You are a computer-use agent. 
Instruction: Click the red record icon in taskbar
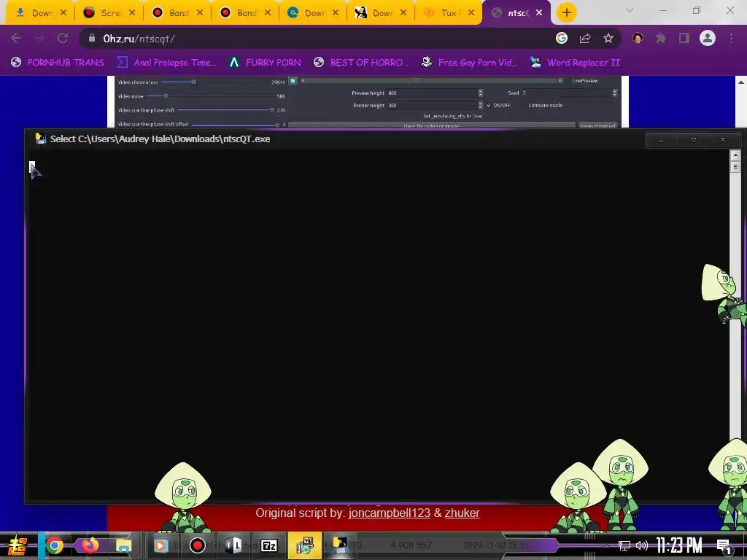pos(197,545)
